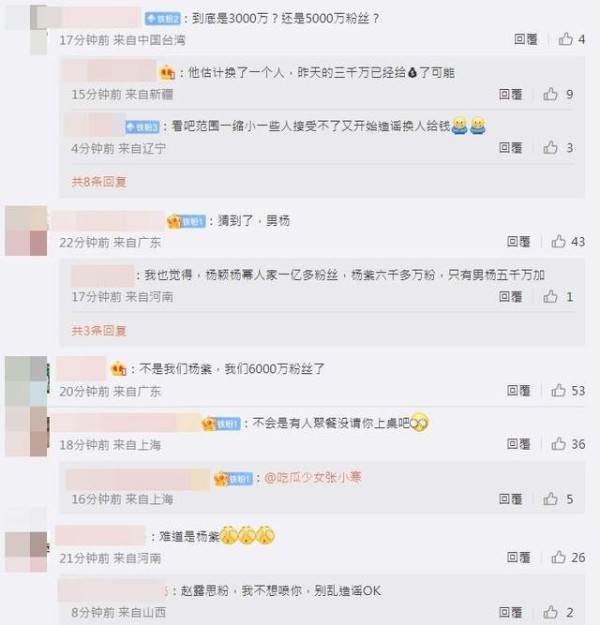Like the 猜到了,男杨 comment with 43 likes
This screenshot has height=625, width=600.
pos(558,241)
